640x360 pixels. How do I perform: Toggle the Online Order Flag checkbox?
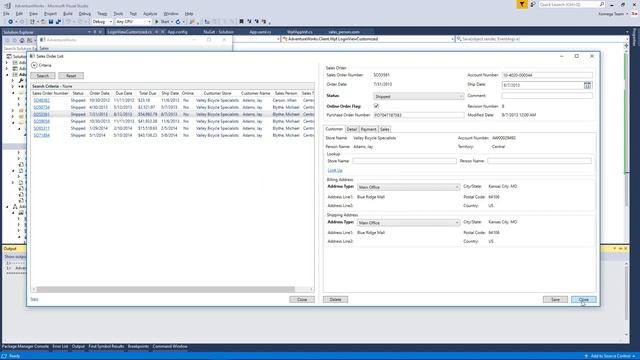(376, 106)
